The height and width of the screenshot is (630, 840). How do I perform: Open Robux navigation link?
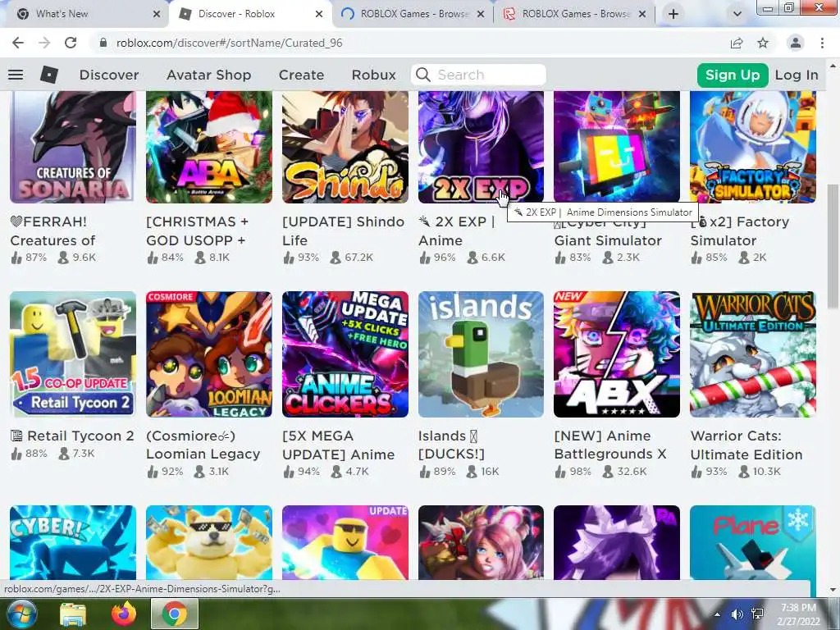373,75
